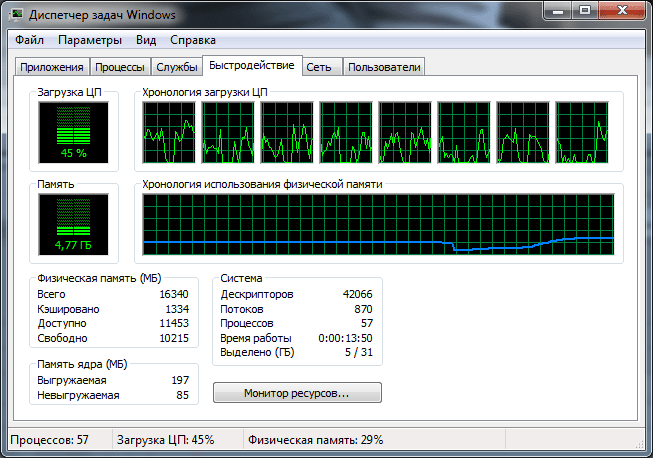653x458 pixels.
Task: Click the Потоков value 870
Action: click(363, 309)
